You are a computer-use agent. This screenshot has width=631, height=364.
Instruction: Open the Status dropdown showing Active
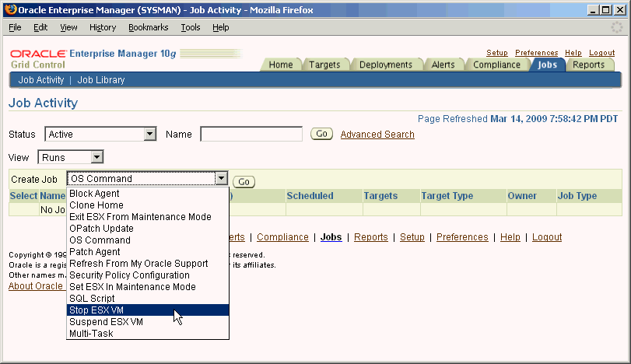tap(100, 134)
